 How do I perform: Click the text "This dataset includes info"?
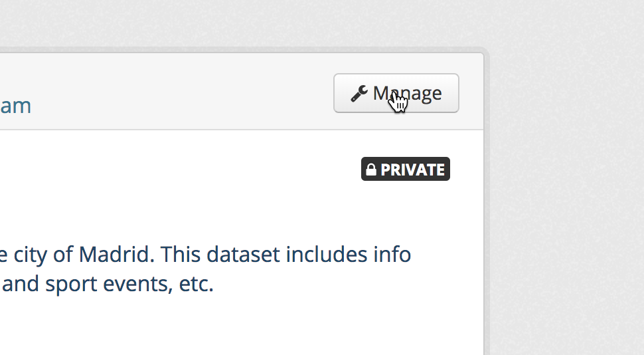point(286,254)
